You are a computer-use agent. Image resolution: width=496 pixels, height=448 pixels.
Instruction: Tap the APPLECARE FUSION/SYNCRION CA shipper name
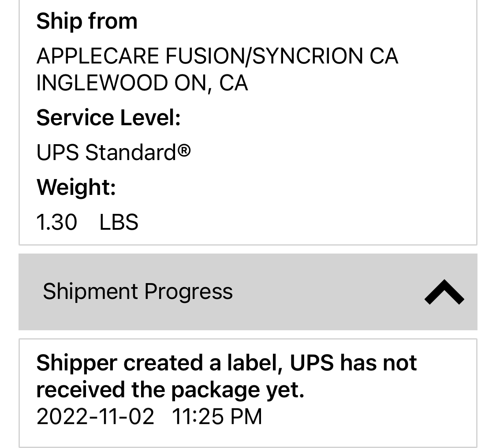[x=217, y=56]
